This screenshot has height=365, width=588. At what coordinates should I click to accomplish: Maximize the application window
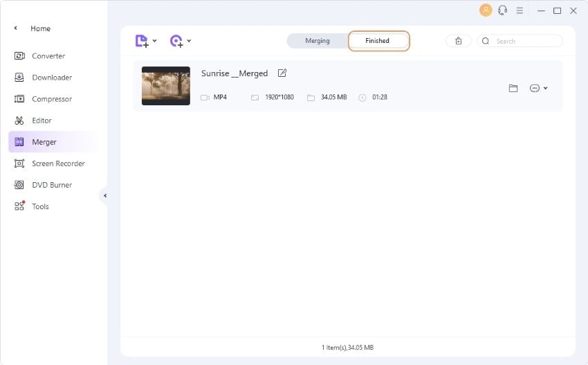tap(558, 11)
